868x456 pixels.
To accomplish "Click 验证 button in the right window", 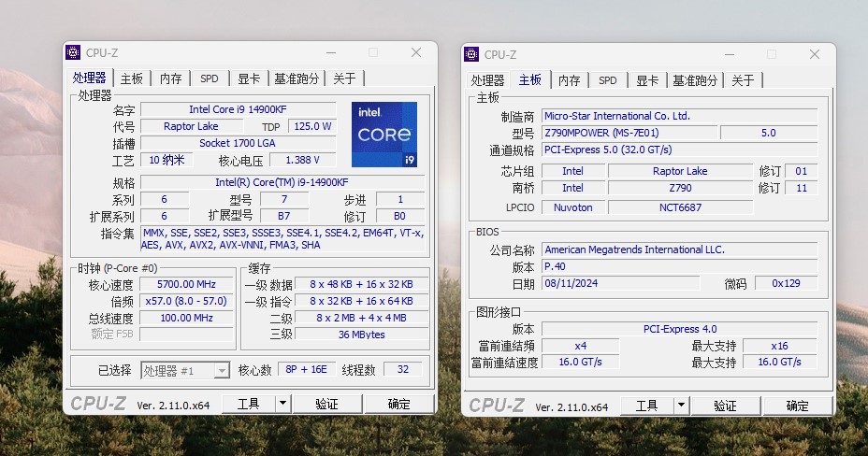I will pos(725,406).
